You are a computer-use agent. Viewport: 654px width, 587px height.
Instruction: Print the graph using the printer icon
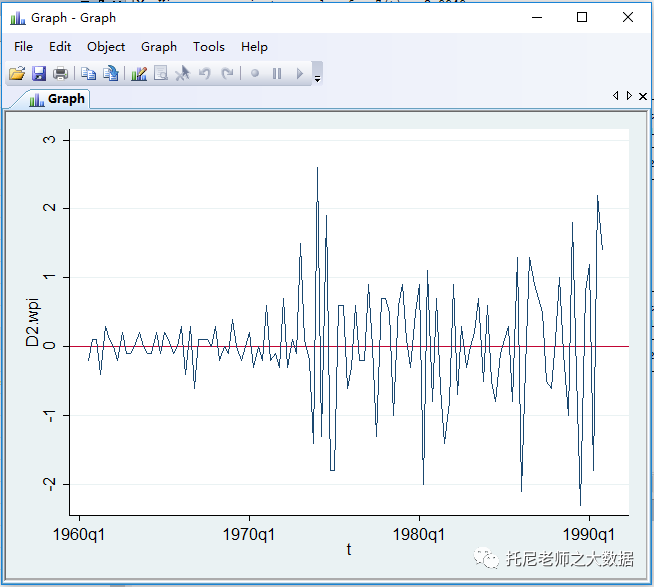pyautogui.click(x=60, y=73)
